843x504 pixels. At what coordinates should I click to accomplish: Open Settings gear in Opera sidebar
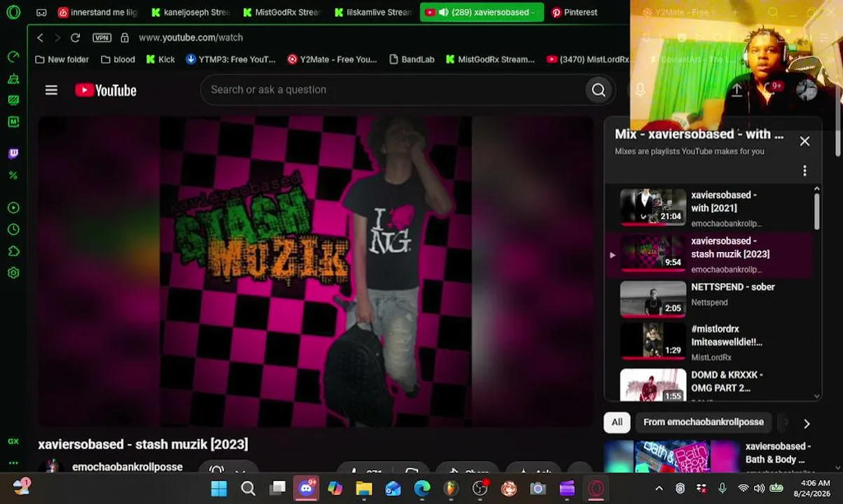[13, 273]
